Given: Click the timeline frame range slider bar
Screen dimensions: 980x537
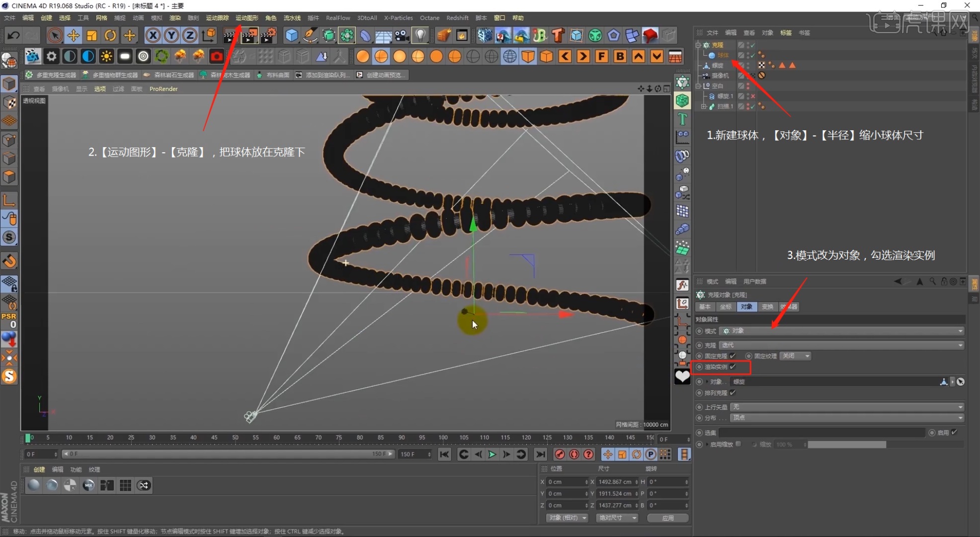Looking at the screenshot, I should pos(228,454).
